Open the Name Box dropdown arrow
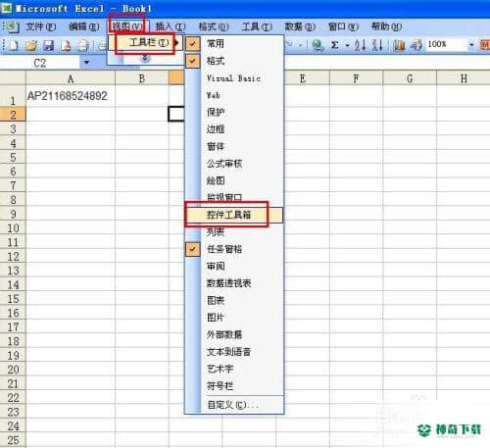 pos(86,62)
